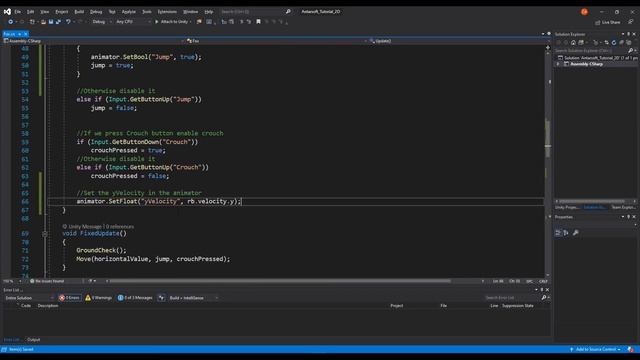
Task: Click the Alphabetical sort icon in Properties
Action: 566,233
